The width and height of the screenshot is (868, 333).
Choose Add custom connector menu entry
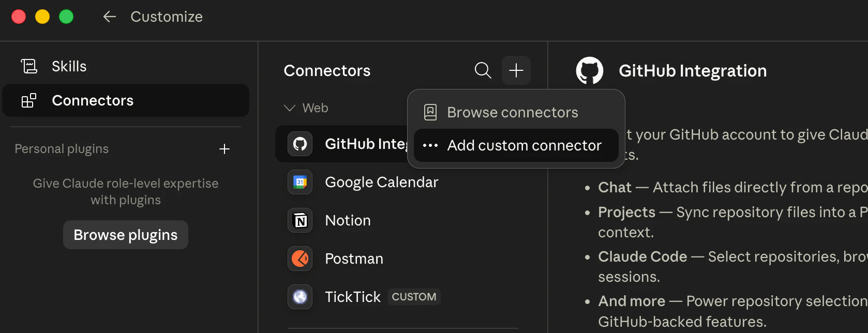click(516, 145)
